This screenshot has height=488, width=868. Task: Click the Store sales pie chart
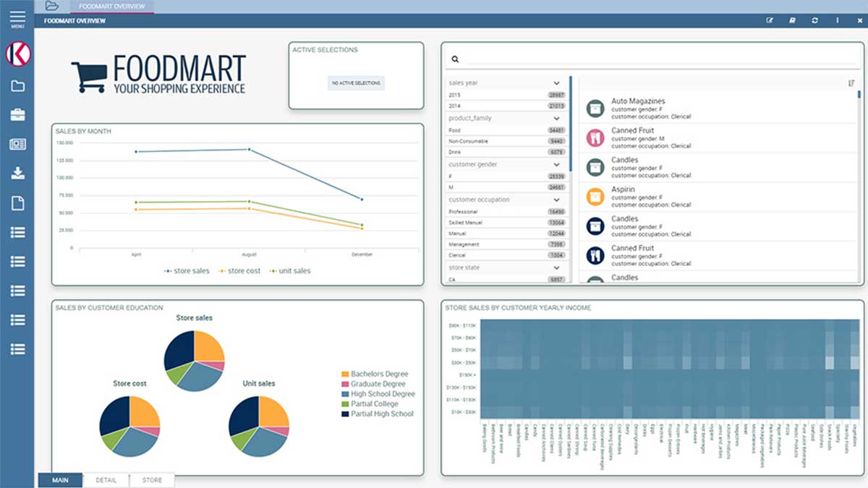194,361
